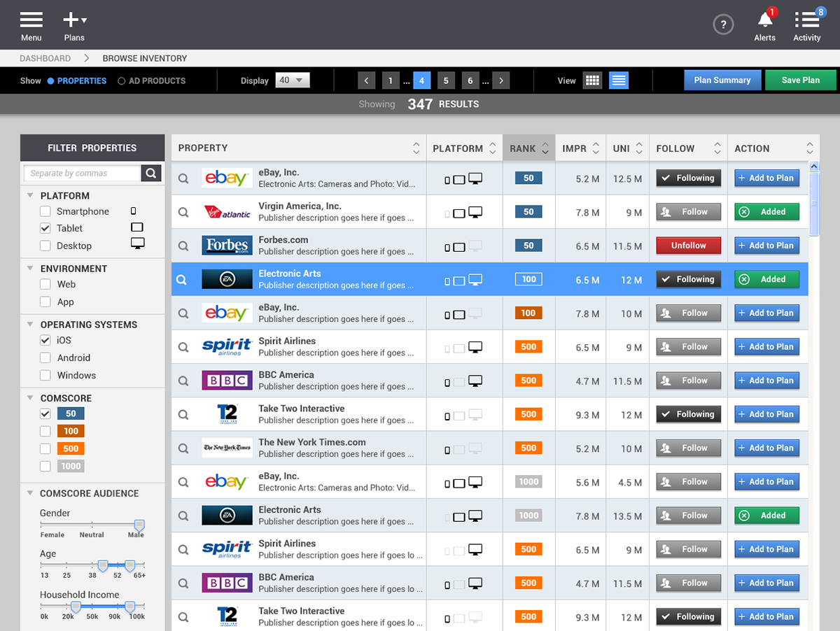
Task: Go to previous page arrow
Action: tap(367, 80)
